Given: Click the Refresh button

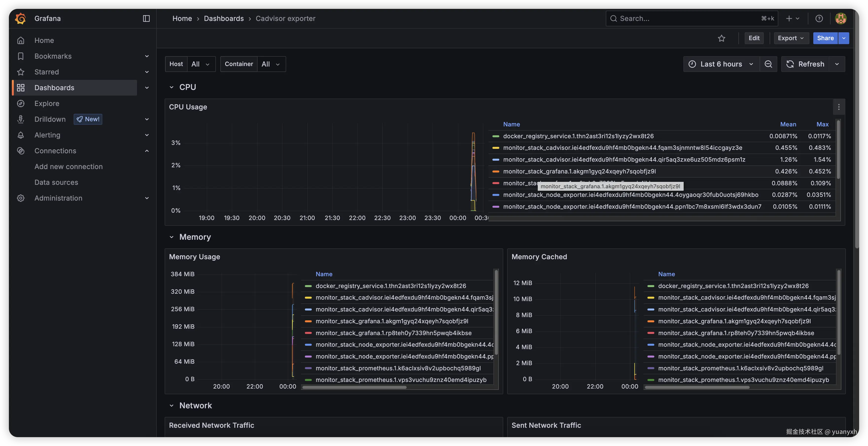Looking at the screenshot, I should pos(806,64).
